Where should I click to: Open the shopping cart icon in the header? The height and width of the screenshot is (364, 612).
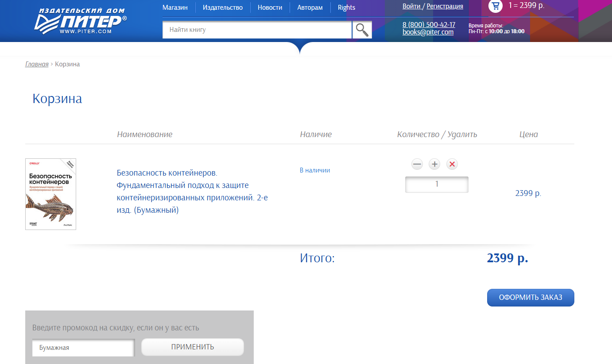coord(495,6)
